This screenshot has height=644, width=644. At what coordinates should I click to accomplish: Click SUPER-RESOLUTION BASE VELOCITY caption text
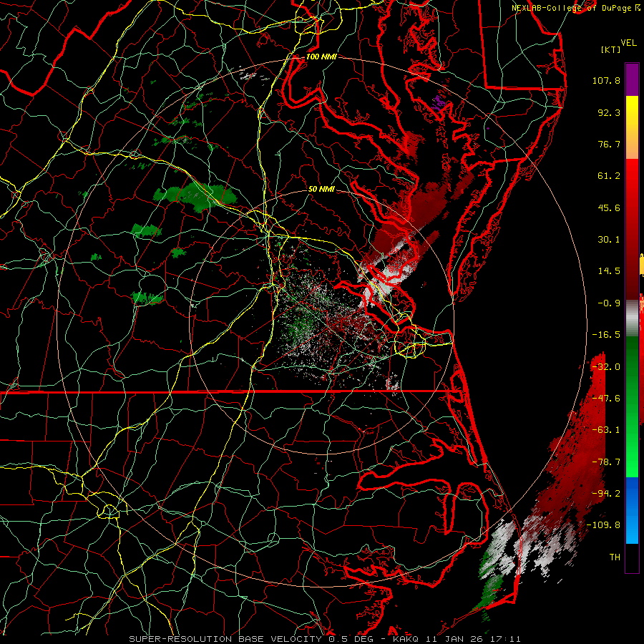point(225,639)
